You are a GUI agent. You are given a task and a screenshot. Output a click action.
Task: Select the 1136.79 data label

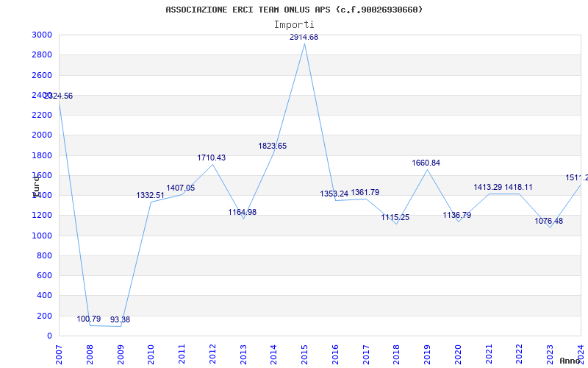tap(456, 215)
